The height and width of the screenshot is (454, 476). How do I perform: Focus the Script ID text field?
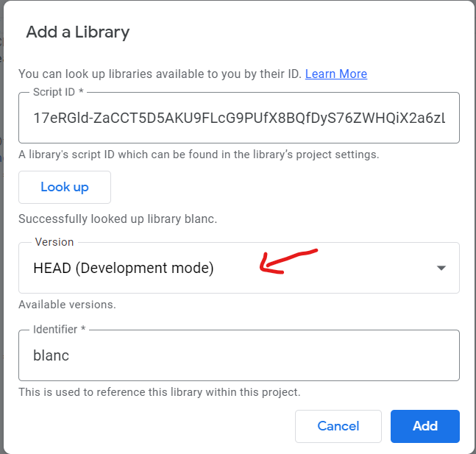tap(238, 118)
